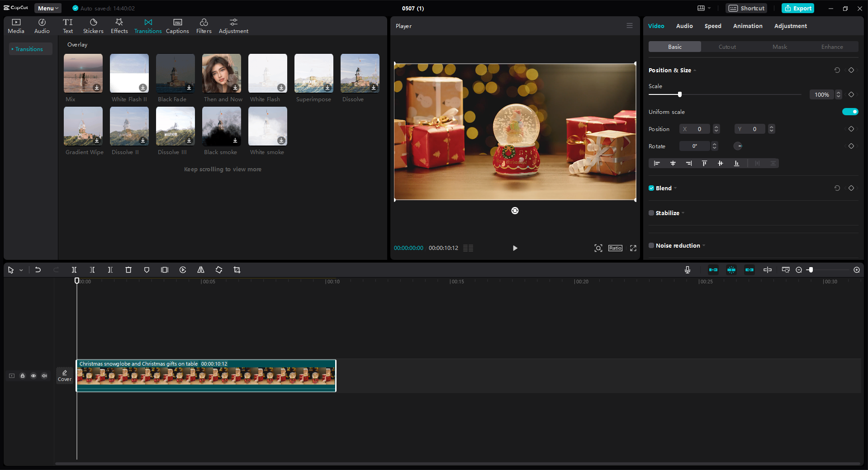Open the voiceover Record microphone tool
This screenshot has height=470, width=868.
687,270
